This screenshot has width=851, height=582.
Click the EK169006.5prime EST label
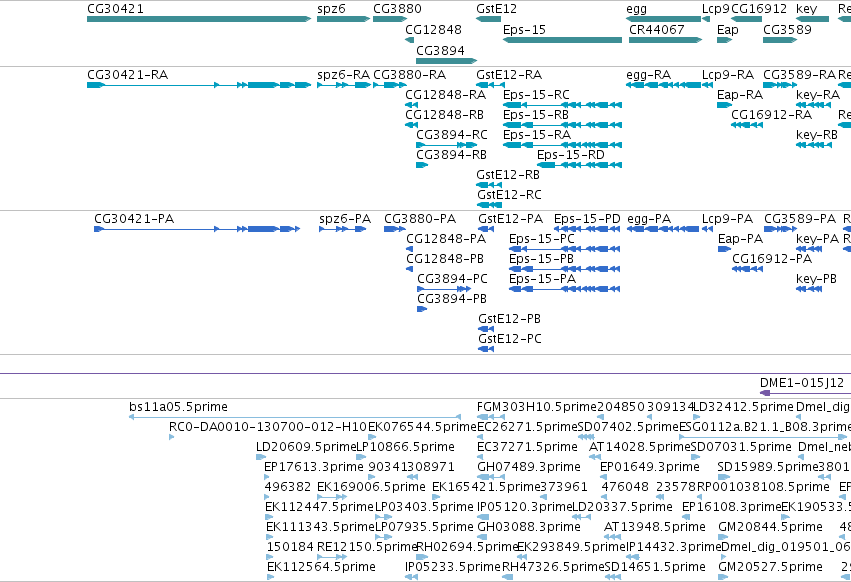coord(371,487)
